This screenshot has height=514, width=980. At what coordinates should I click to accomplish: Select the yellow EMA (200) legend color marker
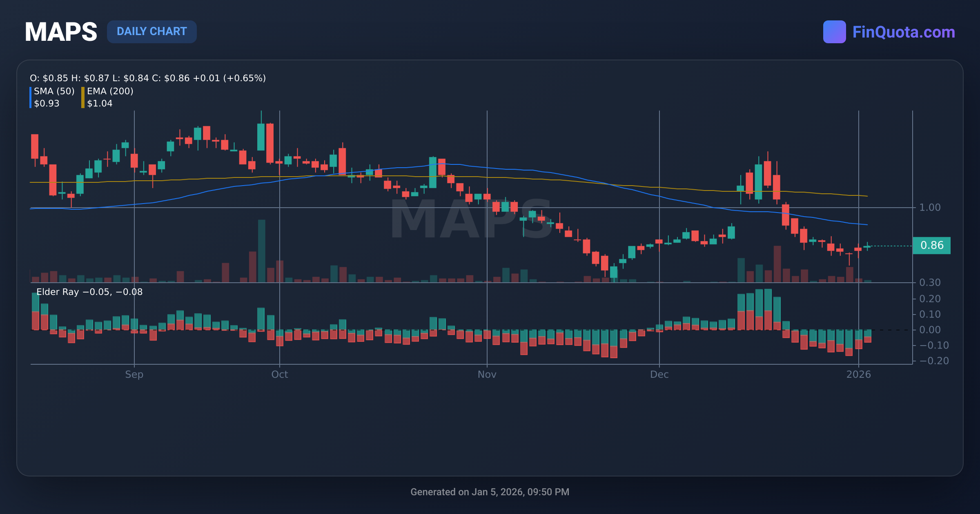[82, 97]
